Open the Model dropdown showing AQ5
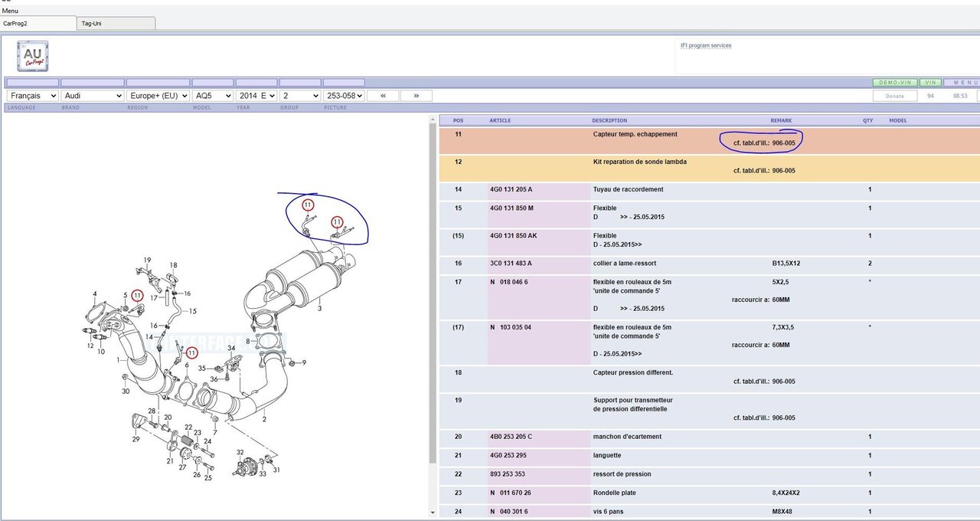The height and width of the screenshot is (521, 980). coord(212,96)
